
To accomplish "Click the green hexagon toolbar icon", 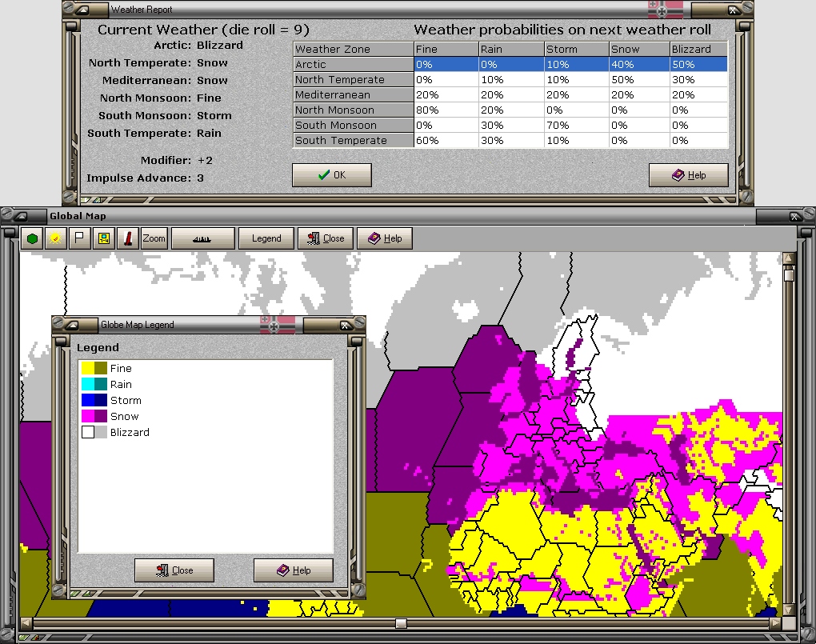I will click(x=32, y=238).
